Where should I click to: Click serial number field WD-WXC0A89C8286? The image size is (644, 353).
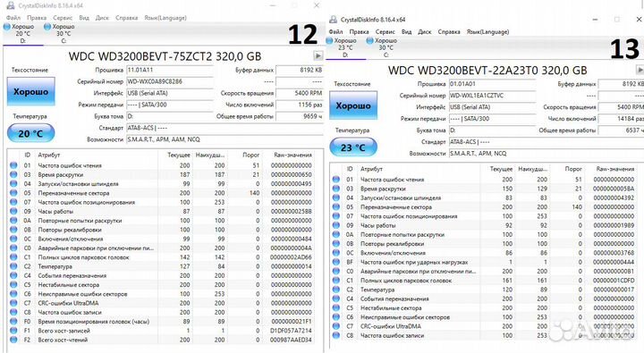pyautogui.click(x=170, y=81)
